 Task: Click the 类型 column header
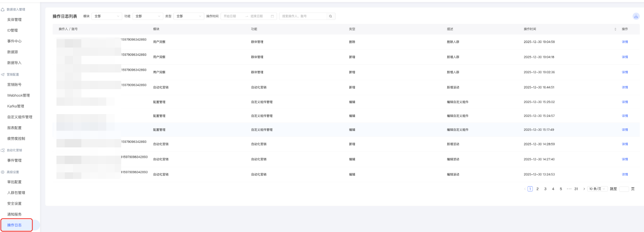(x=352, y=29)
